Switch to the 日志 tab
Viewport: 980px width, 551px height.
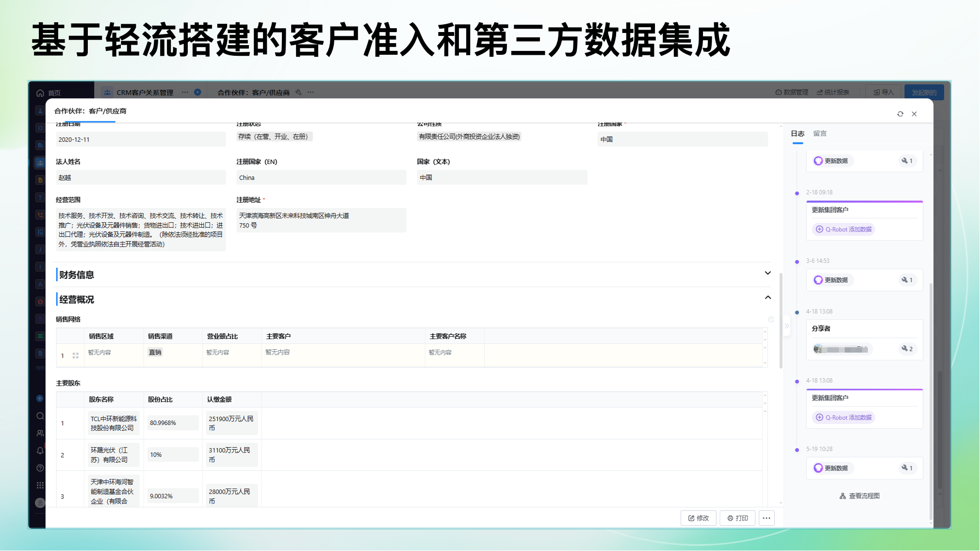point(798,133)
